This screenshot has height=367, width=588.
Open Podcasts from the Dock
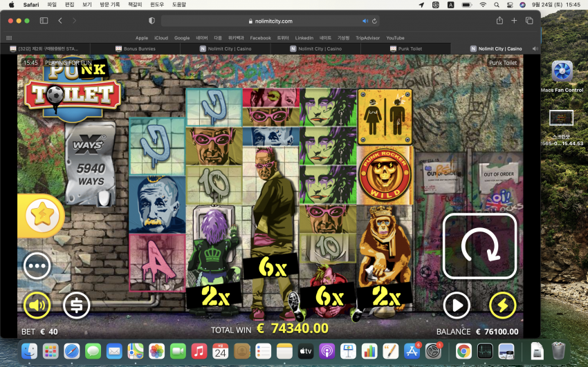tap(327, 351)
